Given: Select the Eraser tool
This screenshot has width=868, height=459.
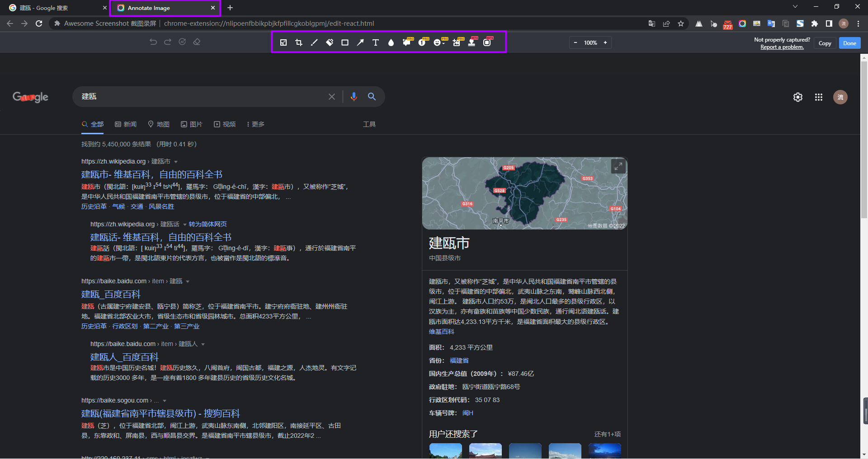Looking at the screenshot, I should point(197,42).
